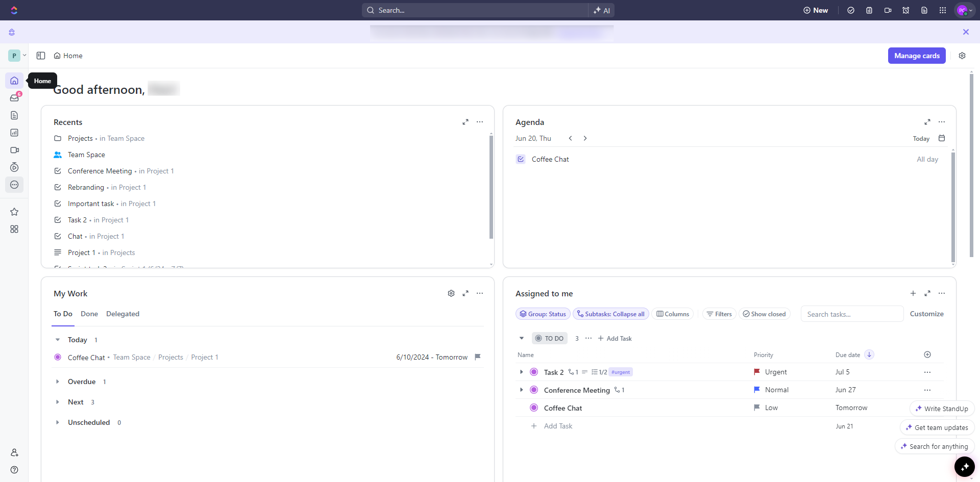Screen dimensions: 980x482
Task: Open the workspace switcher dropdown
Action: point(17,56)
